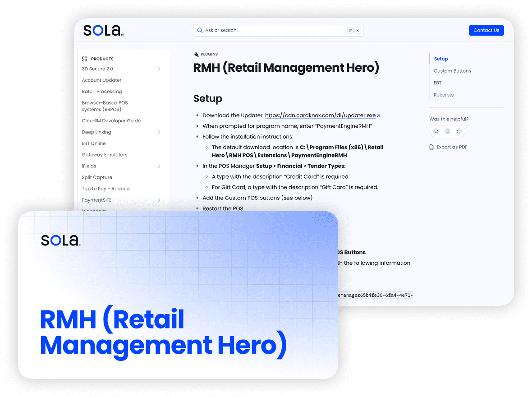This screenshot has width=532, height=397.
Task: Click the sad face feedback icon
Action: click(459, 131)
